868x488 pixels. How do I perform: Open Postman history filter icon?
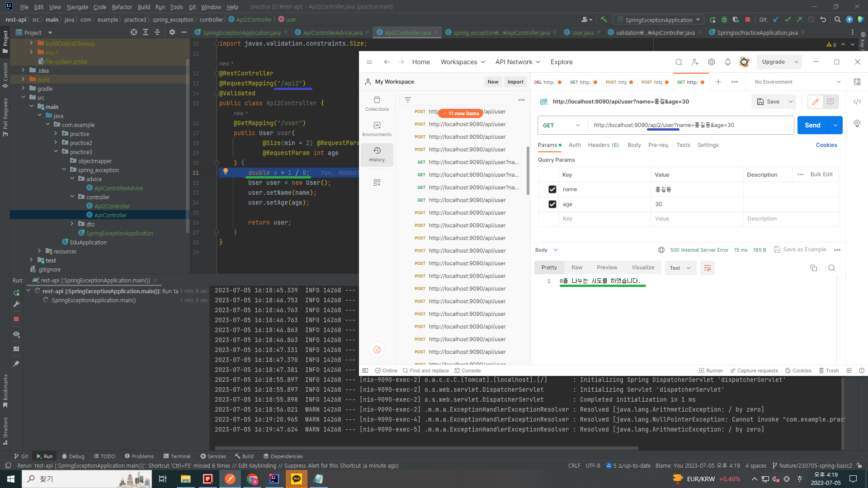click(408, 100)
